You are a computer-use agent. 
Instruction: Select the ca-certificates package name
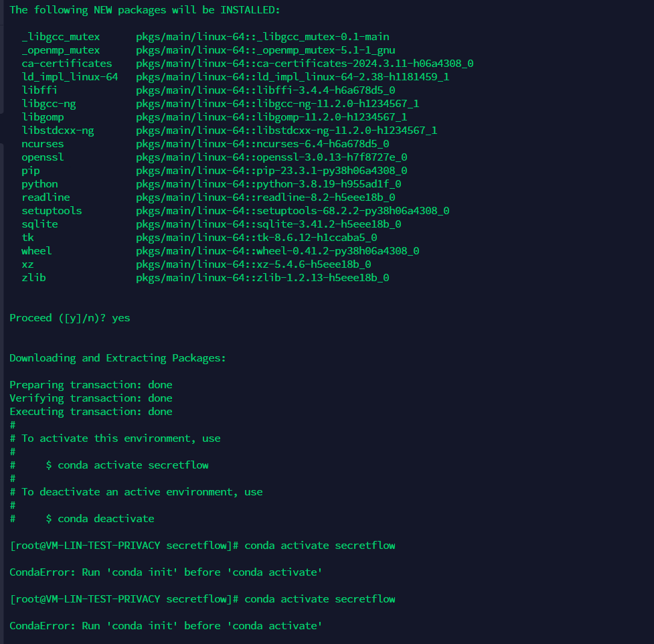[67, 64]
